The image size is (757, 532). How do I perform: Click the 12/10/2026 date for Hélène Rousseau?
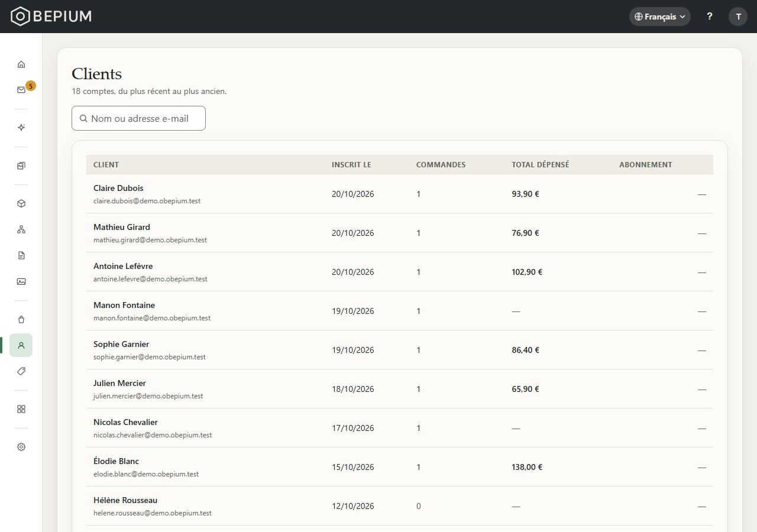[353, 506]
